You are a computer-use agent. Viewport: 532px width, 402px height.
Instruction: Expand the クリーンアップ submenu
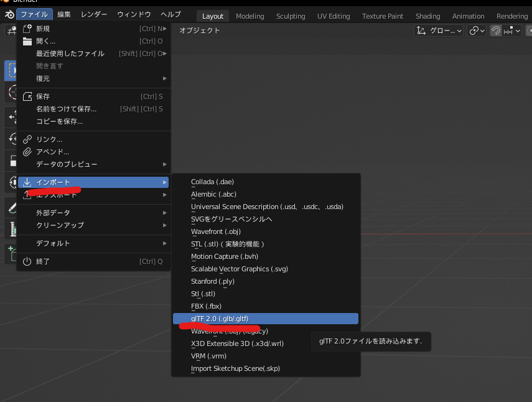tap(93, 225)
